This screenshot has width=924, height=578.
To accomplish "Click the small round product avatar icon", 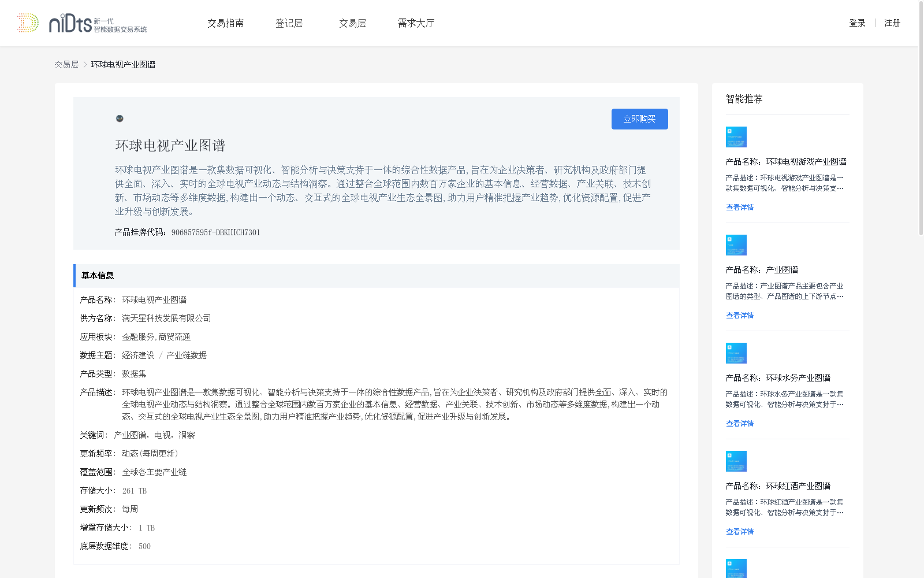I will click(120, 118).
